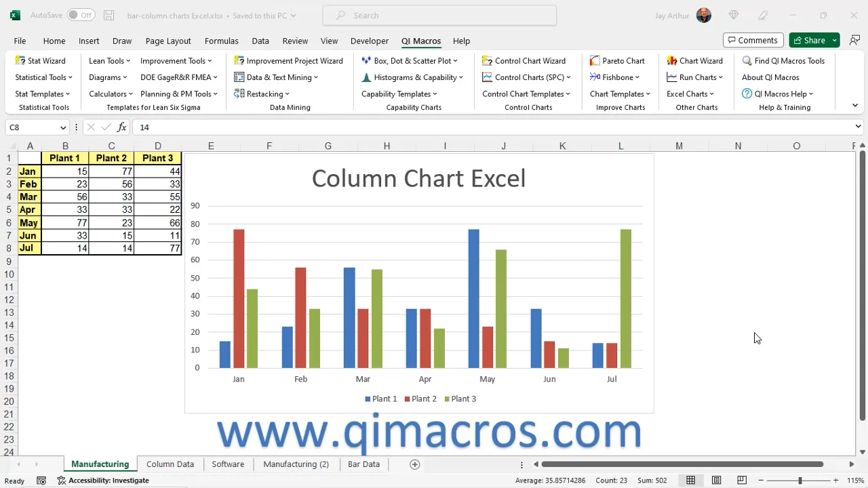Select the Column Chart Excel title

click(x=418, y=178)
